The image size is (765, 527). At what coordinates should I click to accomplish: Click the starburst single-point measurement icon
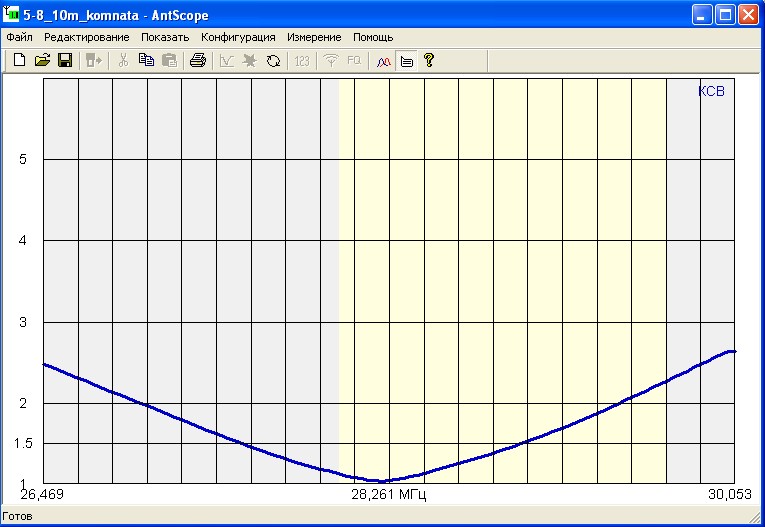tap(250, 61)
